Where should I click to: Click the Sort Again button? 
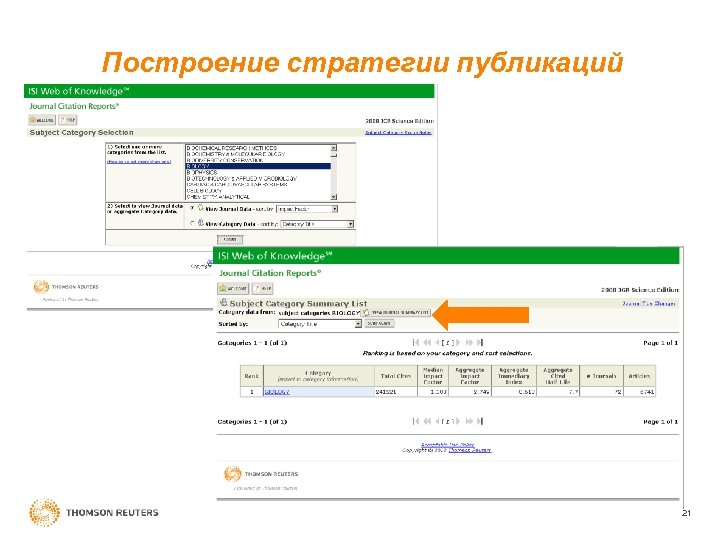379,323
